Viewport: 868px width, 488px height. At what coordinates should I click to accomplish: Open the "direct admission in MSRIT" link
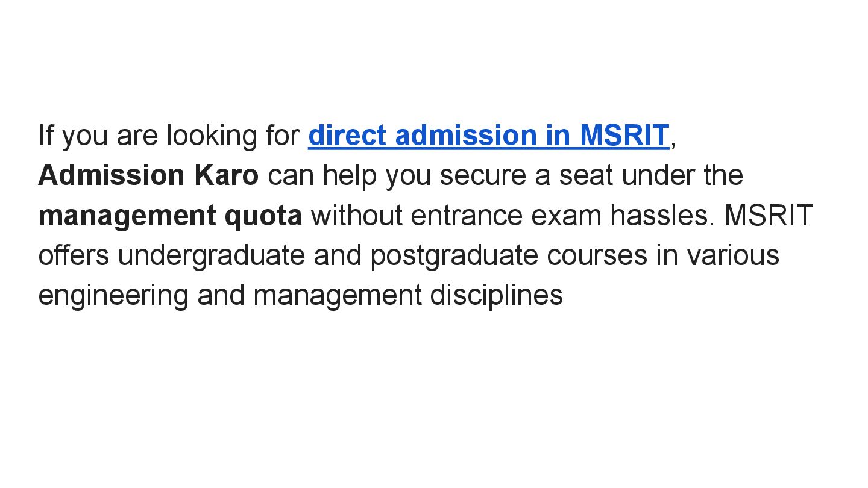tap(488, 136)
